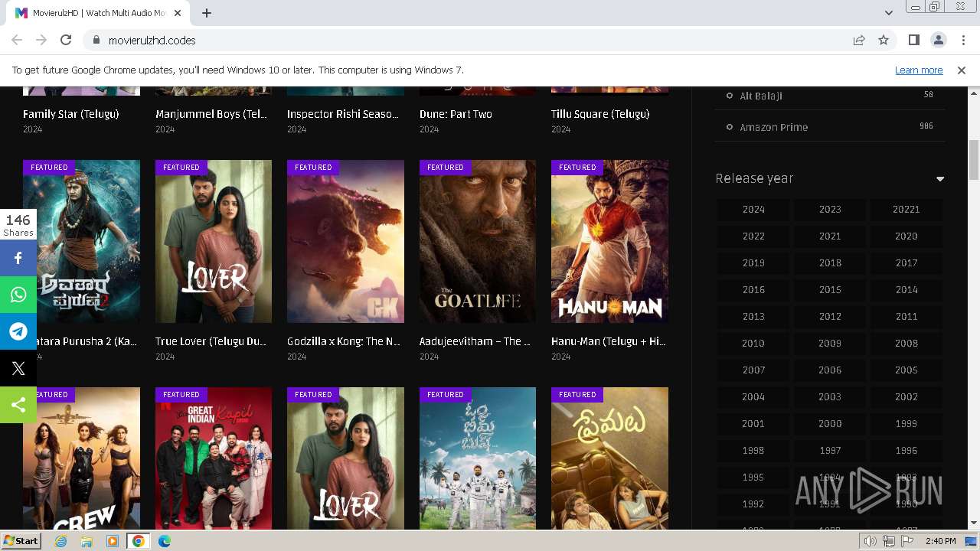Select release year 2021
The image size is (980, 551).
click(830, 236)
